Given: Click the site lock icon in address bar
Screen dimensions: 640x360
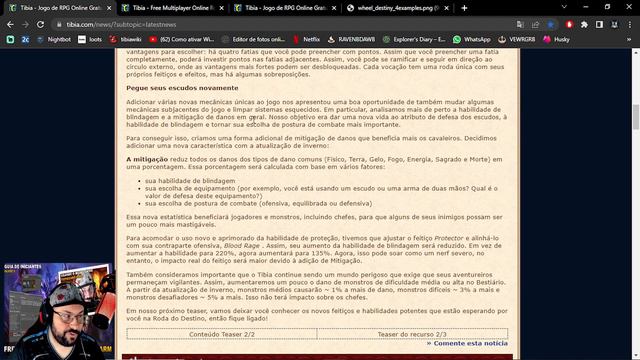Looking at the screenshot, I should [59, 24].
